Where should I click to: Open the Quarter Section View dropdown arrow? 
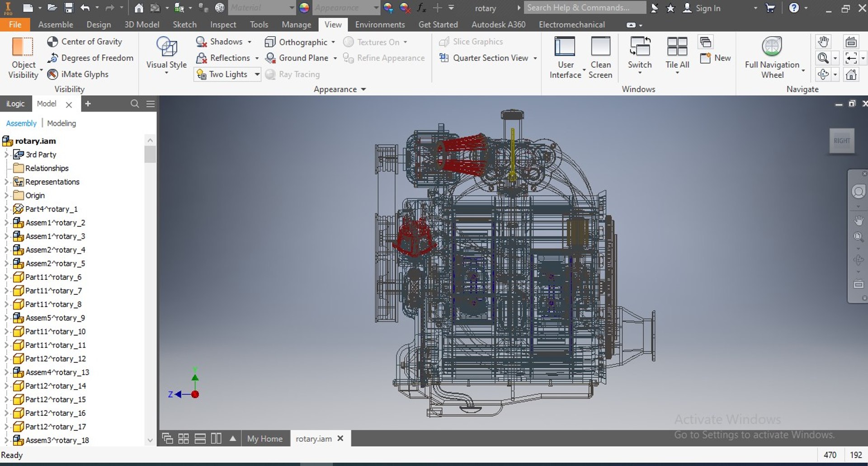click(535, 58)
